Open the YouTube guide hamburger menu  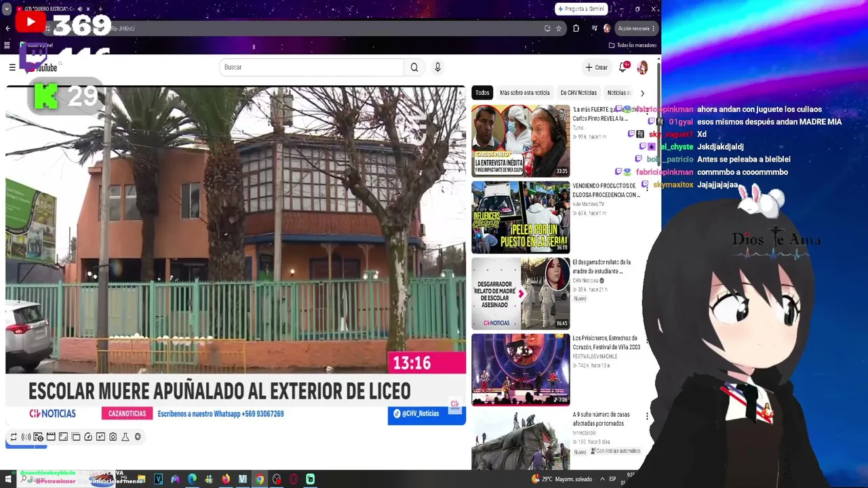click(12, 67)
